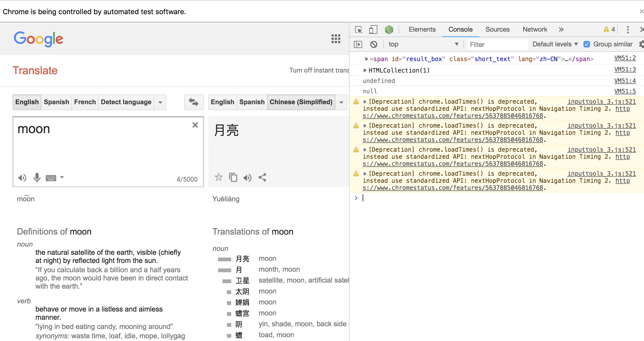Show the console sidebar
644x341 pixels.
pyautogui.click(x=358, y=44)
